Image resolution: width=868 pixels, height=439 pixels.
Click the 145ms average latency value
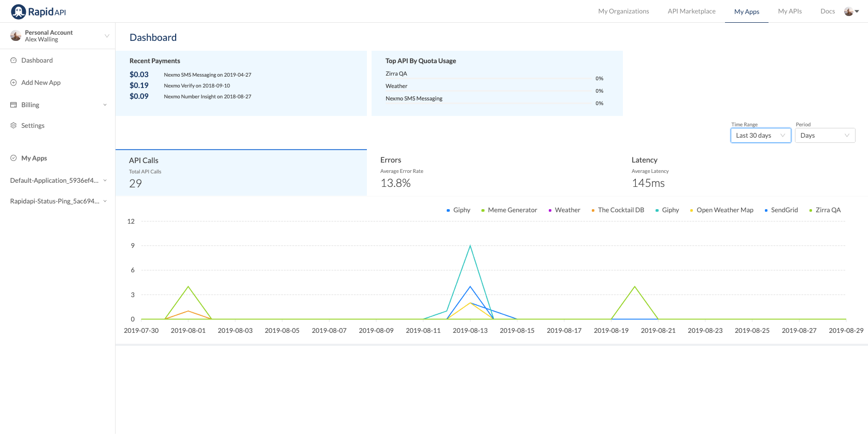[x=648, y=183]
